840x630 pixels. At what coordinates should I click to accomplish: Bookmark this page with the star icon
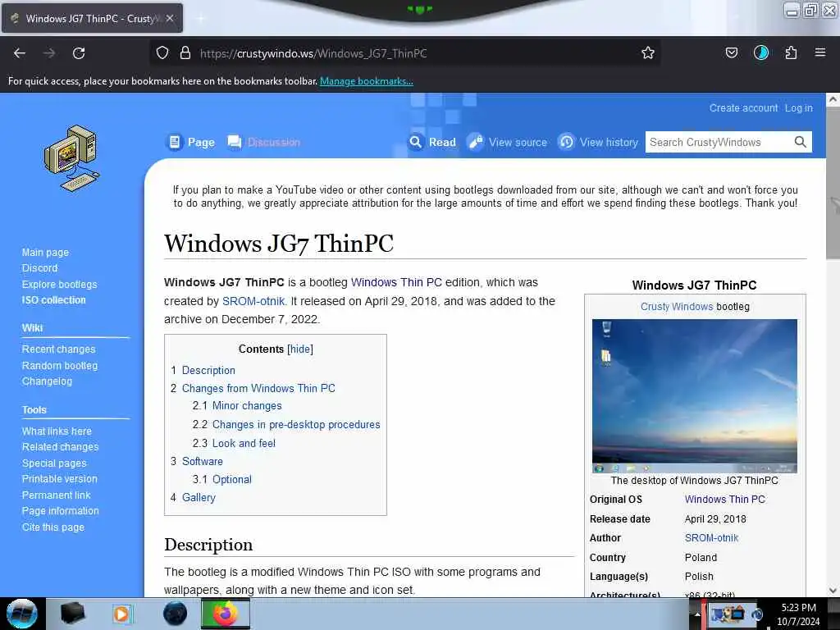click(x=648, y=53)
